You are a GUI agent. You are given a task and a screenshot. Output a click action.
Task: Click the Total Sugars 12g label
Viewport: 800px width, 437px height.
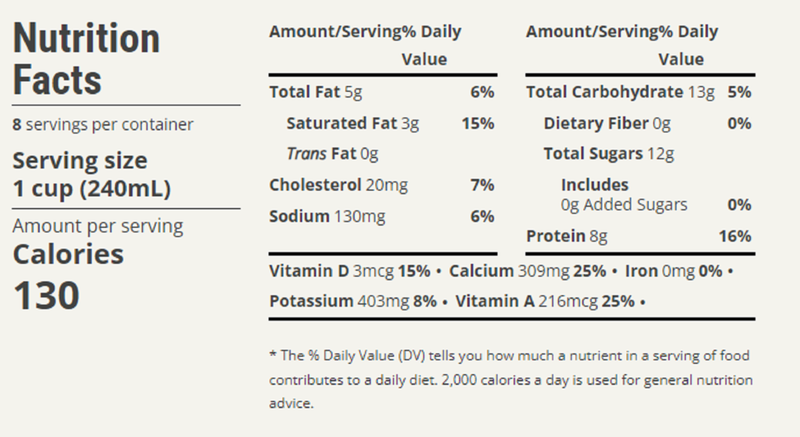(x=609, y=154)
